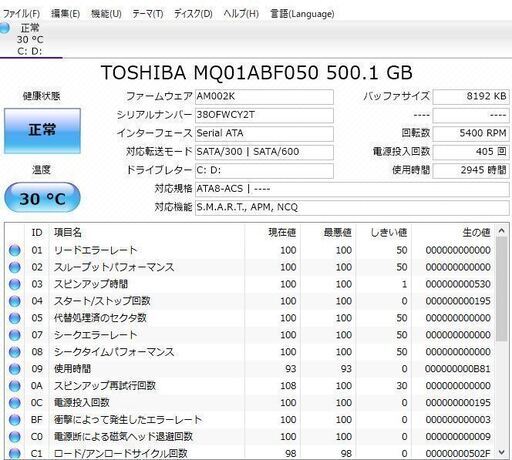Select the スループットパフォーマンス attribute name
Viewport: 512px width, 460px height.
(114, 267)
